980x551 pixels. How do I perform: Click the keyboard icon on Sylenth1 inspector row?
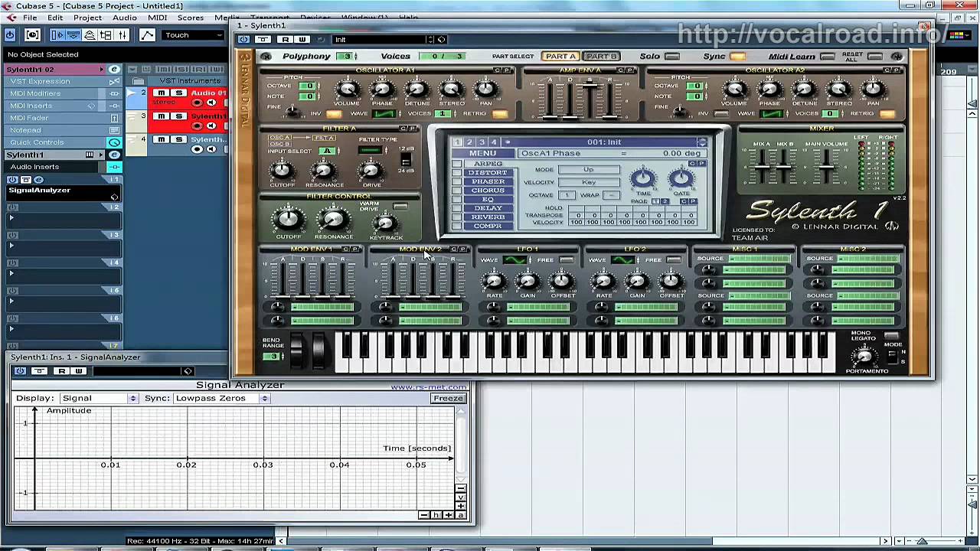(90, 155)
